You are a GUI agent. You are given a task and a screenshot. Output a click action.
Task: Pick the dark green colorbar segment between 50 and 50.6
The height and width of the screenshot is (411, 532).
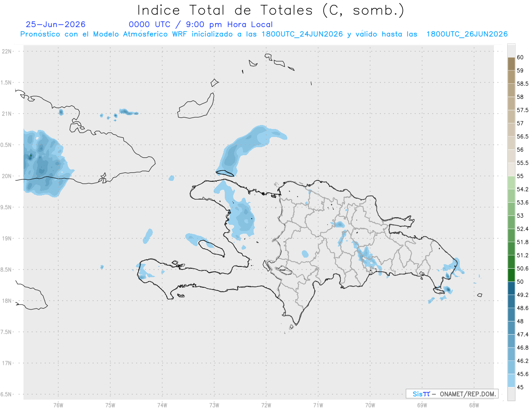(x=511, y=275)
